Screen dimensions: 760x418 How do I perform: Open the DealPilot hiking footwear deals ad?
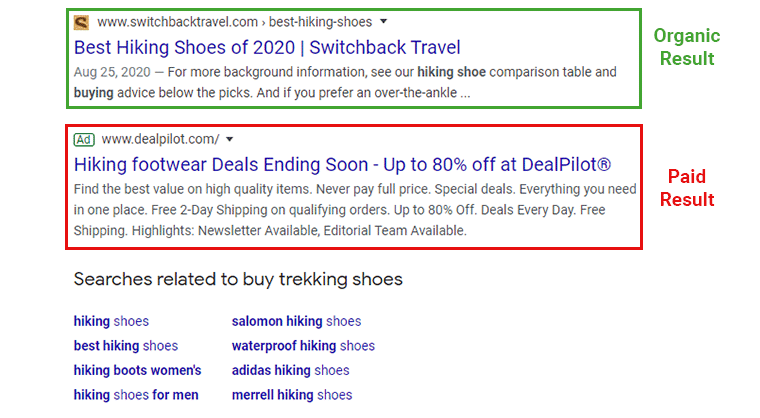pyautogui.click(x=342, y=164)
